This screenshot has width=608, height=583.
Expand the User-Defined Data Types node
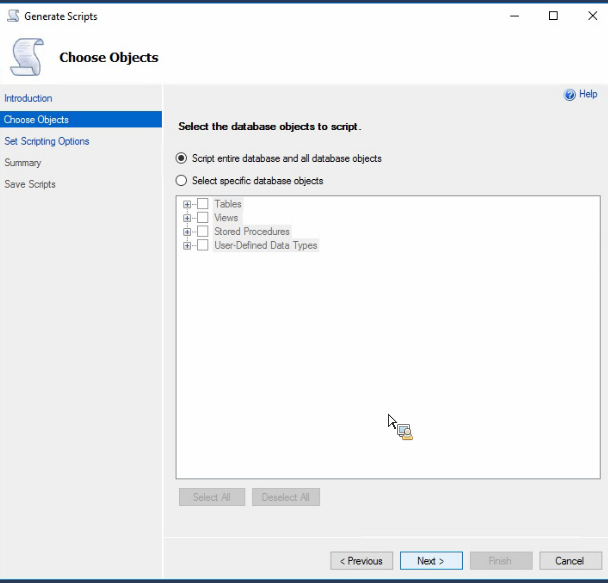187,246
